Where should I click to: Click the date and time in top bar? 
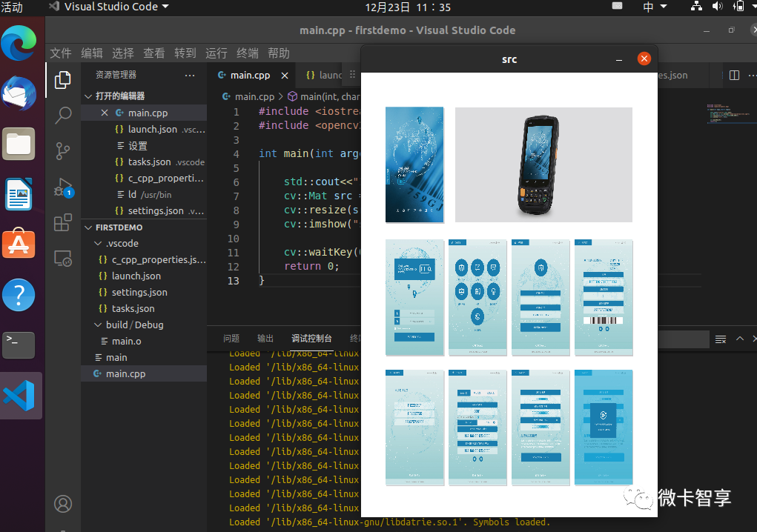[408, 7]
